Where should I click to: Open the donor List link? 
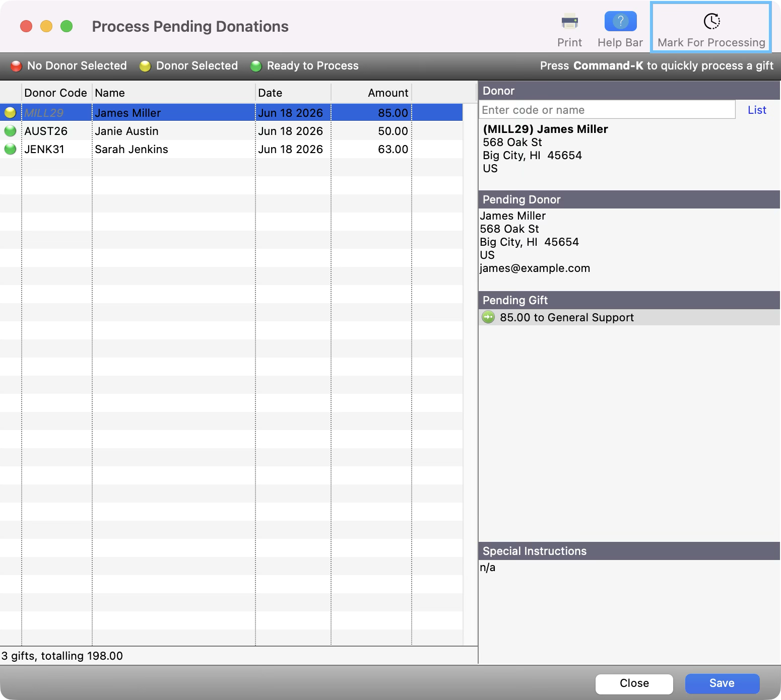[x=757, y=110]
